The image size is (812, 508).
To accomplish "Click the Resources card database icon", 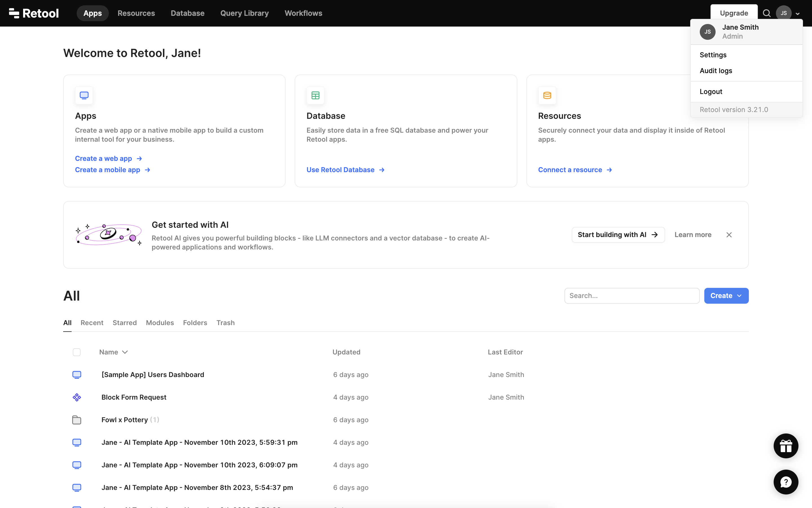I will point(547,95).
